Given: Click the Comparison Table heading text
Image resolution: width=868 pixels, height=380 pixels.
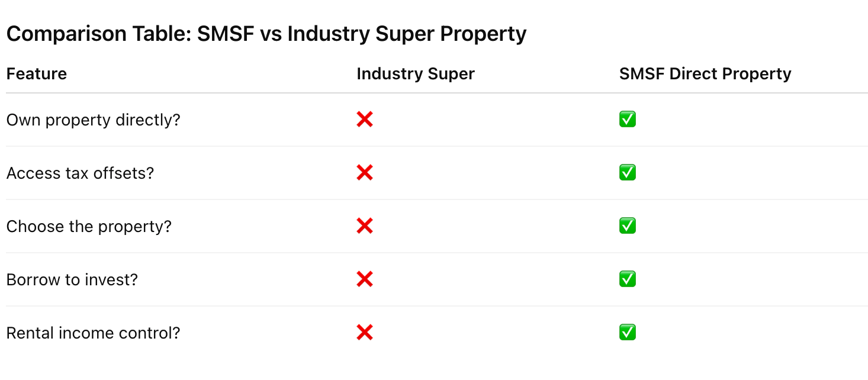Looking at the screenshot, I should (x=266, y=34).
